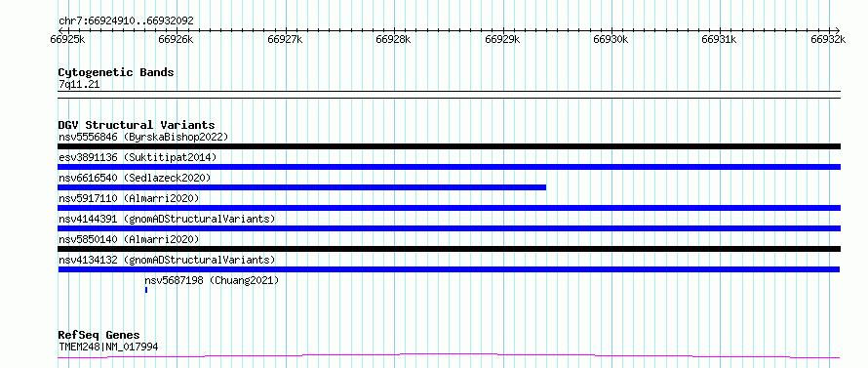Image resolution: width=868 pixels, height=368 pixels.
Task: Select the blue bar under nsv4134132
Action: 449,269
